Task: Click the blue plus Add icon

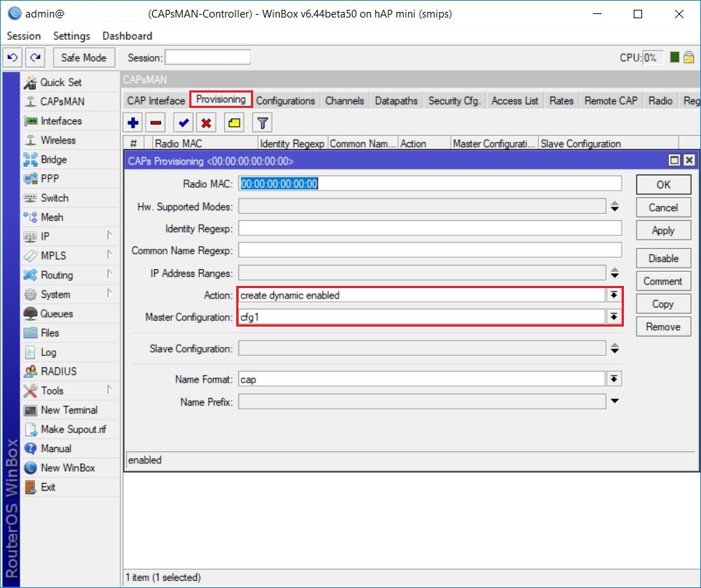Action: click(132, 123)
